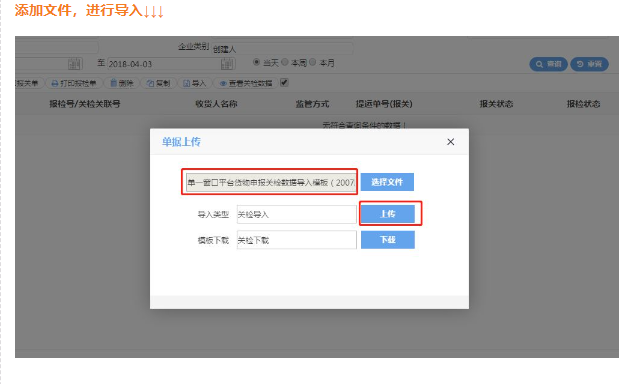The image size is (633, 384).
Task: Click the 删除 trash toolbar button
Action: tap(122, 83)
